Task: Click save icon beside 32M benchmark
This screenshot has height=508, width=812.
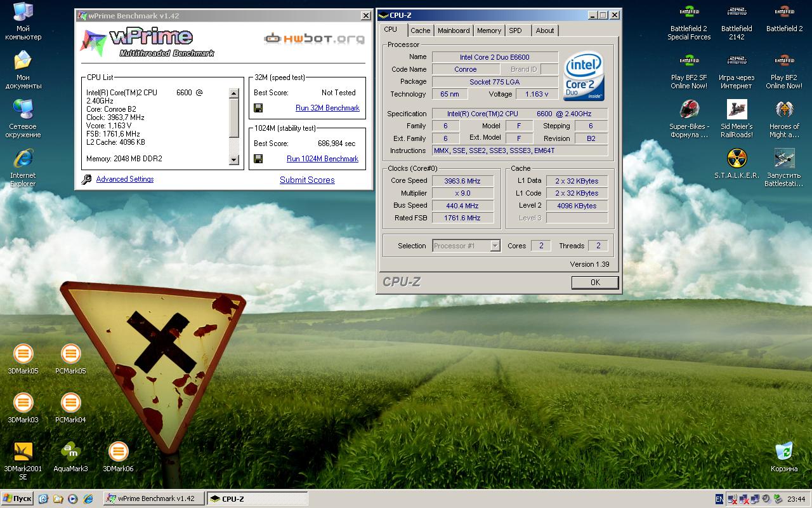Action: pos(258,108)
